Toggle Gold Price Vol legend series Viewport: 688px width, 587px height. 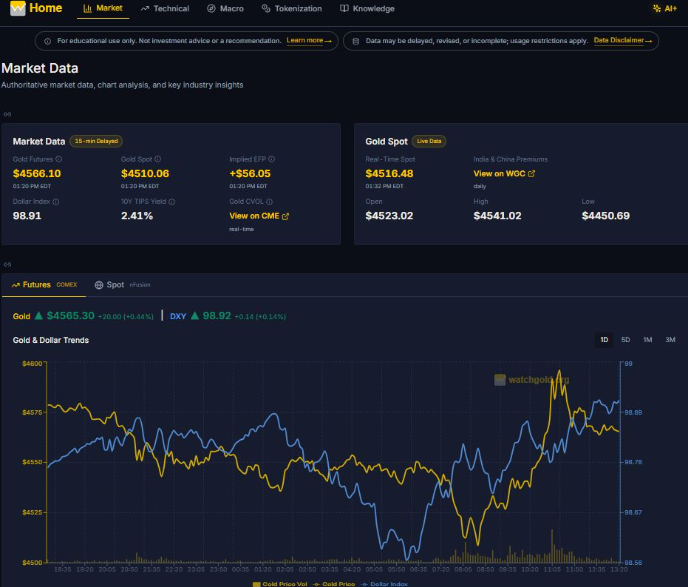pos(280,583)
